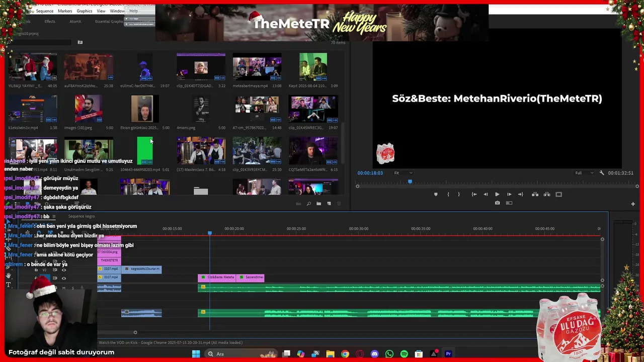Click the Lift button icon
The image size is (644, 362).
pyautogui.click(x=535, y=194)
